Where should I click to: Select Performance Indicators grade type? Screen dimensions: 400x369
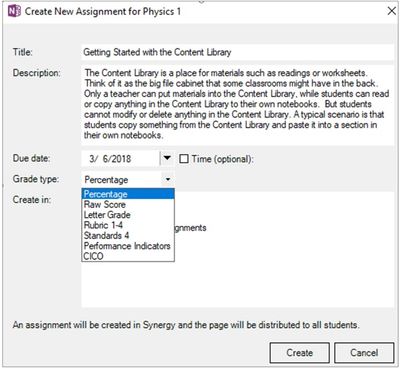click(128, 246)
